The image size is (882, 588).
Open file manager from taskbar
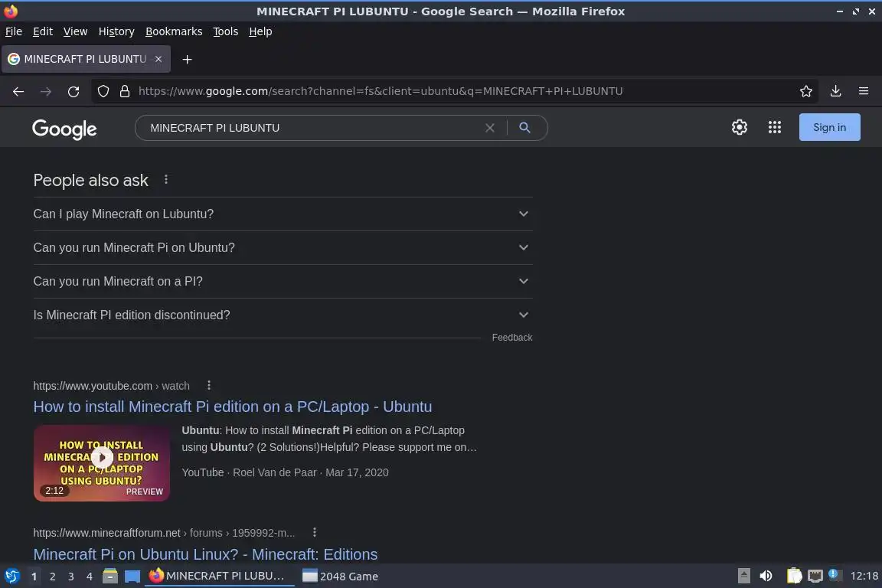point(110,577)
